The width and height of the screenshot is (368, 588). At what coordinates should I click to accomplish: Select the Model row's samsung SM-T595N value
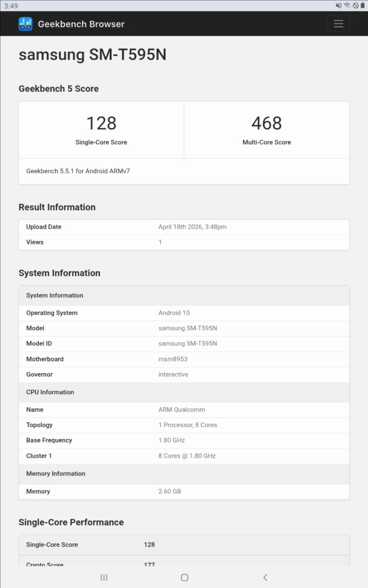pos(188,328)
